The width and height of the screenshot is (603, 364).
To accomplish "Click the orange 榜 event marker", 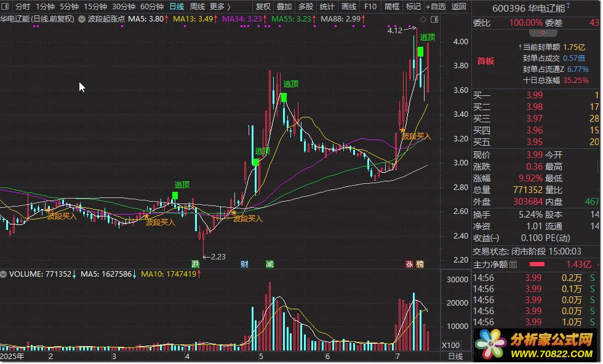I will click(420, 264).
